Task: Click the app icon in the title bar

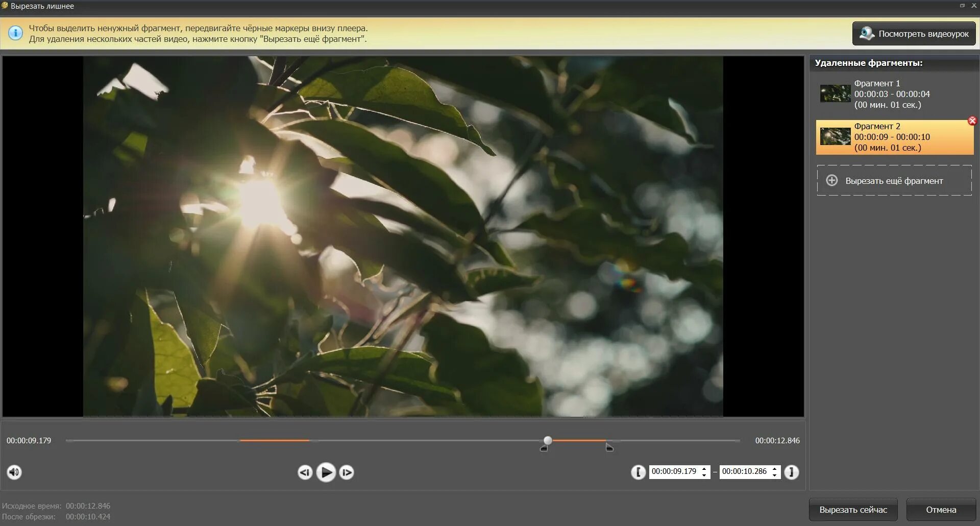Action: click(5, 6)
